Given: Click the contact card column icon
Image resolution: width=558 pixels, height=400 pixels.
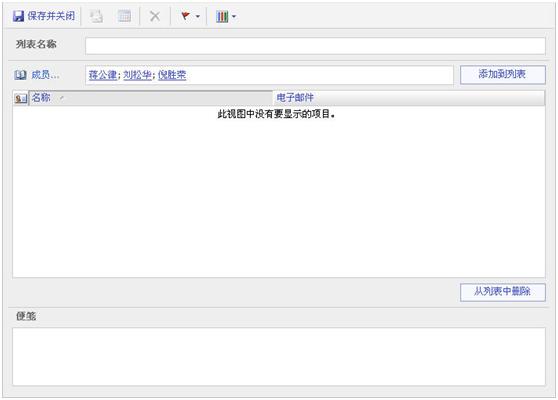Looking at the screenshot, I should 21,98.
